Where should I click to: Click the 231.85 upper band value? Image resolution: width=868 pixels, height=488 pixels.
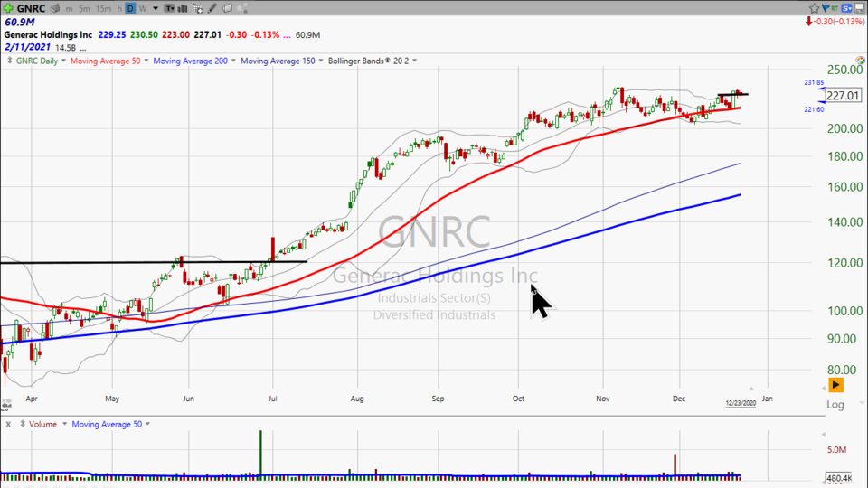point(814,82)
